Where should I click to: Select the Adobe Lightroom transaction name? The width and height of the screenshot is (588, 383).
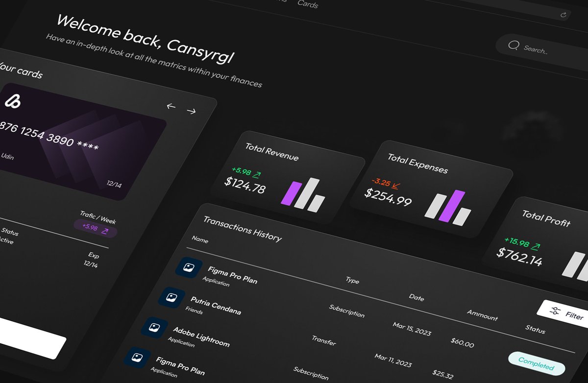click(x=201, y=336)
